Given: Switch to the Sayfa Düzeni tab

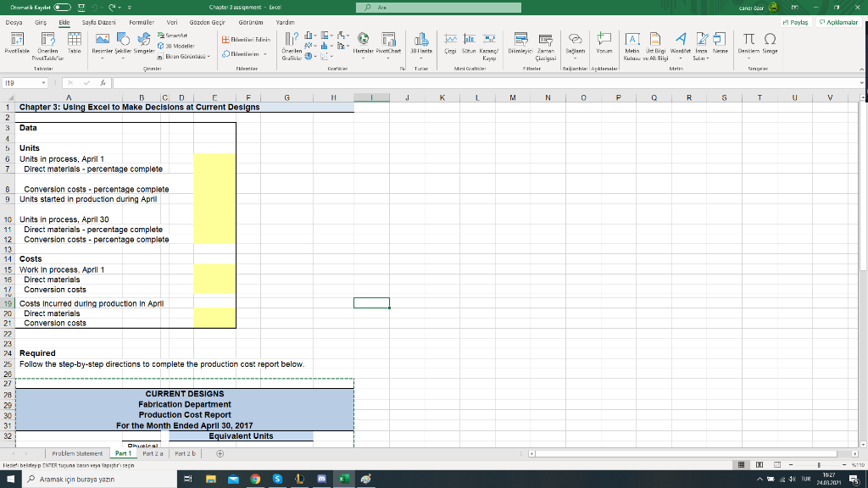Looking at the screenshot, I should click(x=99, y=23).
